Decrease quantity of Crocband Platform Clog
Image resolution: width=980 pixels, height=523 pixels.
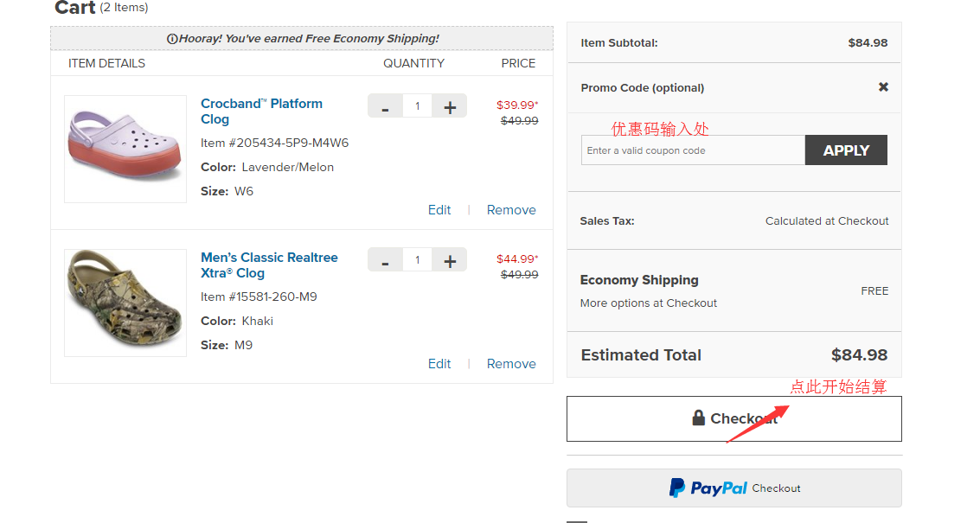(x=385, y=106)
